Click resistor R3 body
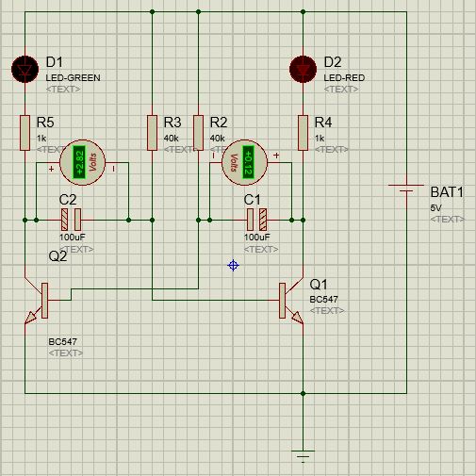This screenshot has width=476, height=476. [x=152, y=133]
